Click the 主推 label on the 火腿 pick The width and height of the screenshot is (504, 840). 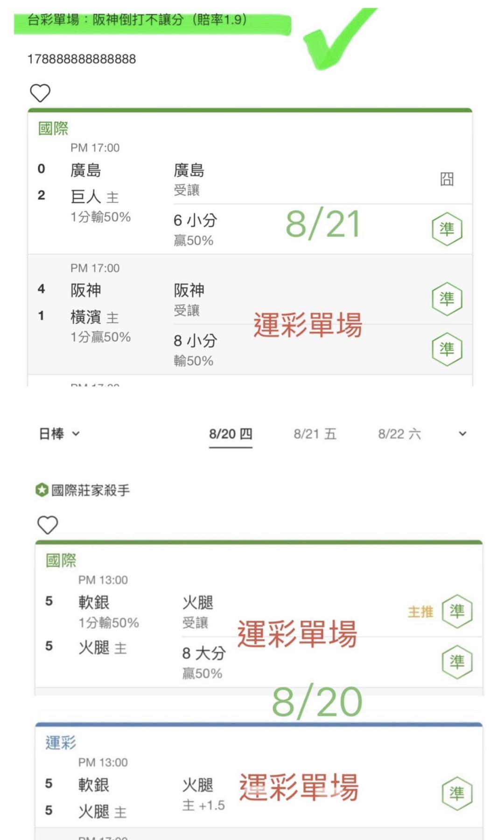coord(420,612)
